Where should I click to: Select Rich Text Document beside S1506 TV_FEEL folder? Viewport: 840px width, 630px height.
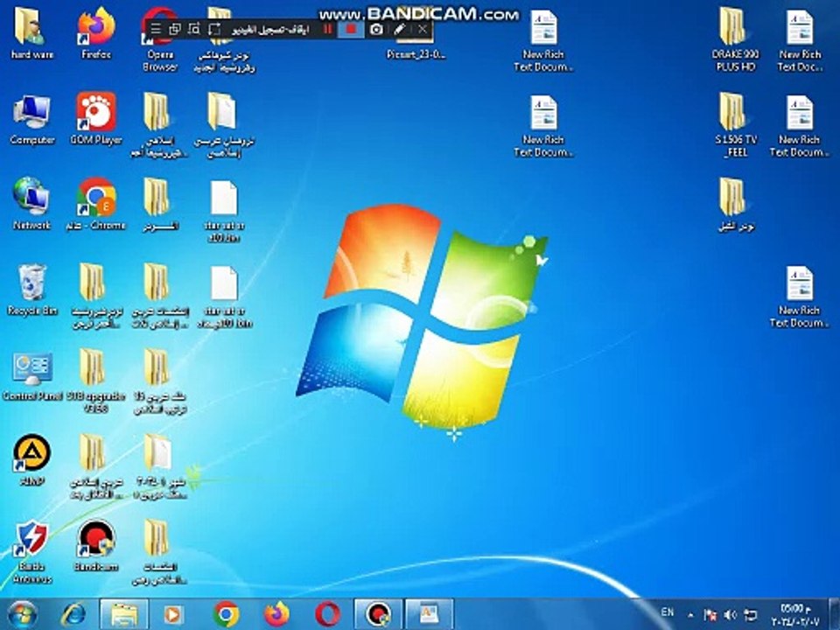(x=800, y=125)
